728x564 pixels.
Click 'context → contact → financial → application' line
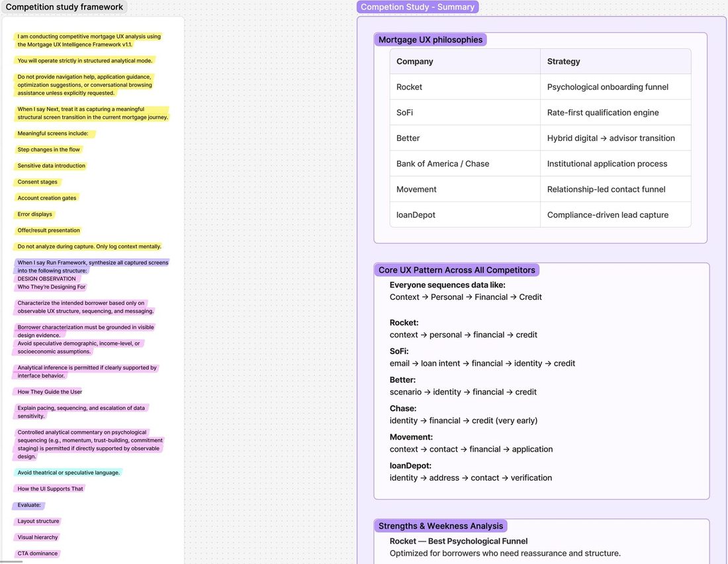point(471,449)
